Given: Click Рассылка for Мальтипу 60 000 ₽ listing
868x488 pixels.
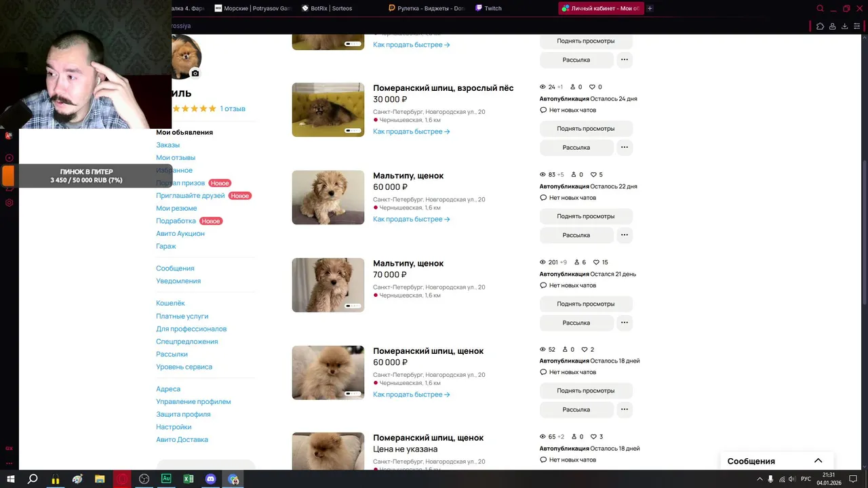Looking at the screenshot, I should (x=576, y=235).
